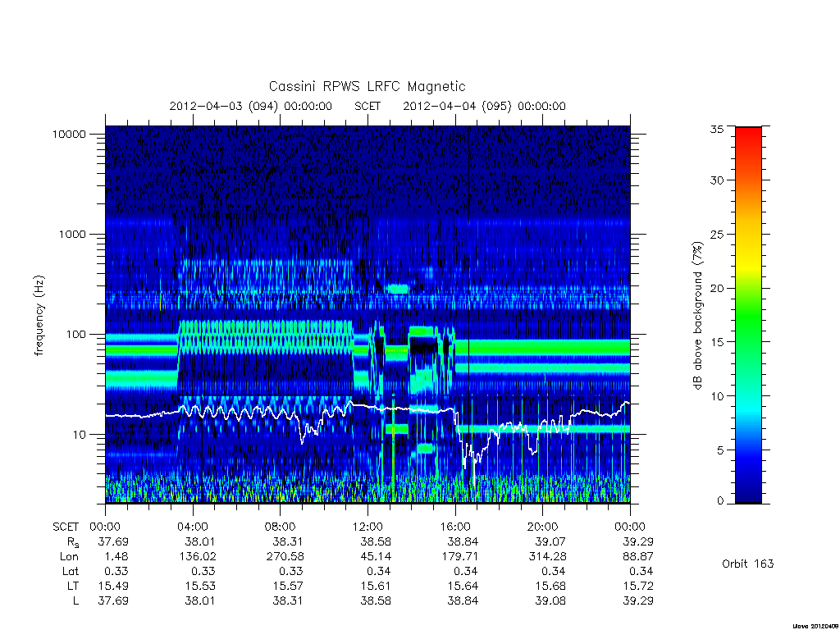This screenshot has width=840, height=630.
Task: Click the "SCET" row label below the plot
Action: (66, 527)
